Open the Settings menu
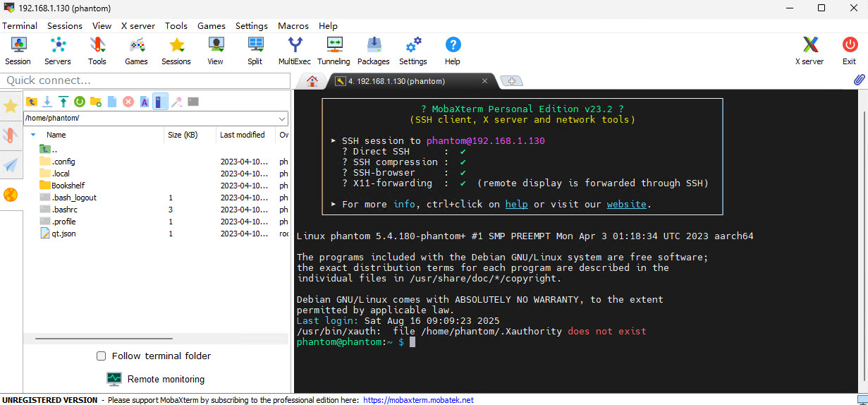The height and width of the screenshot is (405, 868). [x=252, y=25]
